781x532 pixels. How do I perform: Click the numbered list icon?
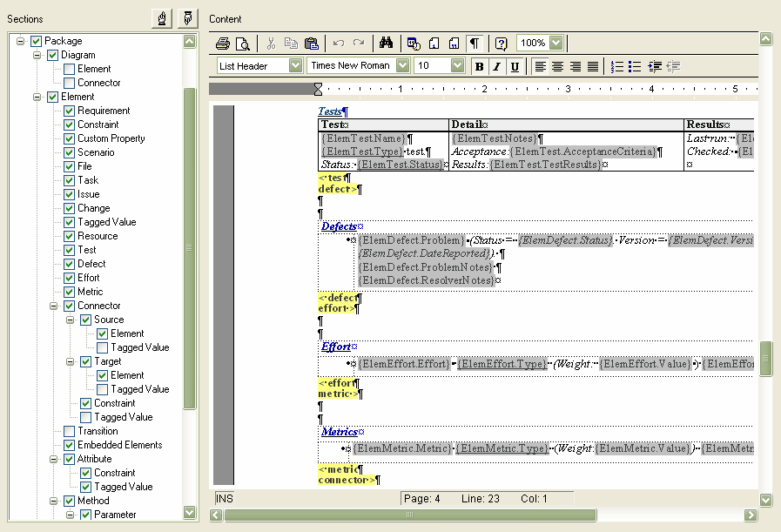pos(617,66)
